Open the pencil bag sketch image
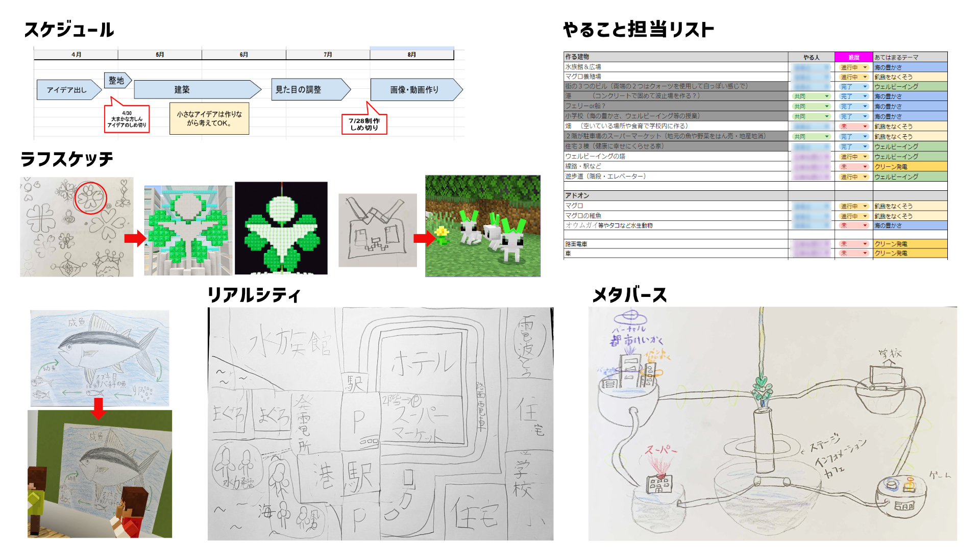Viewport: 980px width, 551px height. click(x=378, y=230)
